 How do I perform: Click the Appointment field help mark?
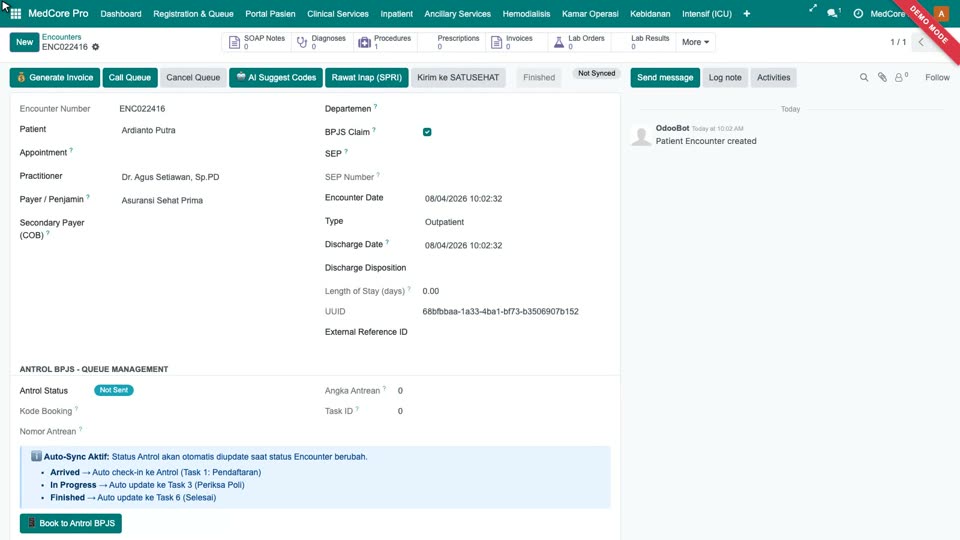pos(71,149)
